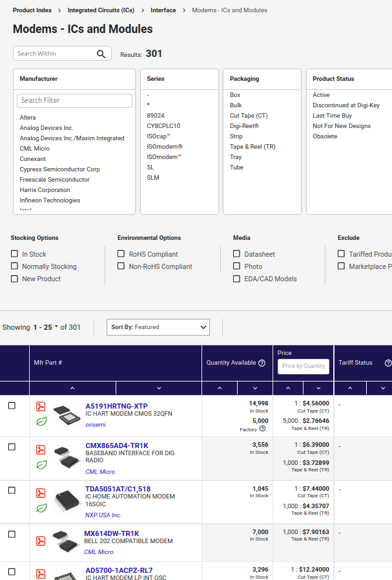Click the Quantity Available question-mark help icon
392x580 pixels.
tap(262, 363)
